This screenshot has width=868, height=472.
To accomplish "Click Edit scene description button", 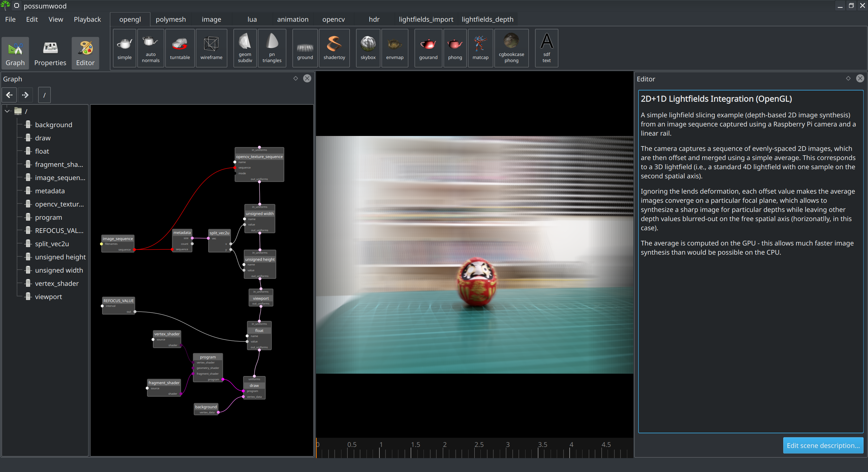I will click(823, 446).
